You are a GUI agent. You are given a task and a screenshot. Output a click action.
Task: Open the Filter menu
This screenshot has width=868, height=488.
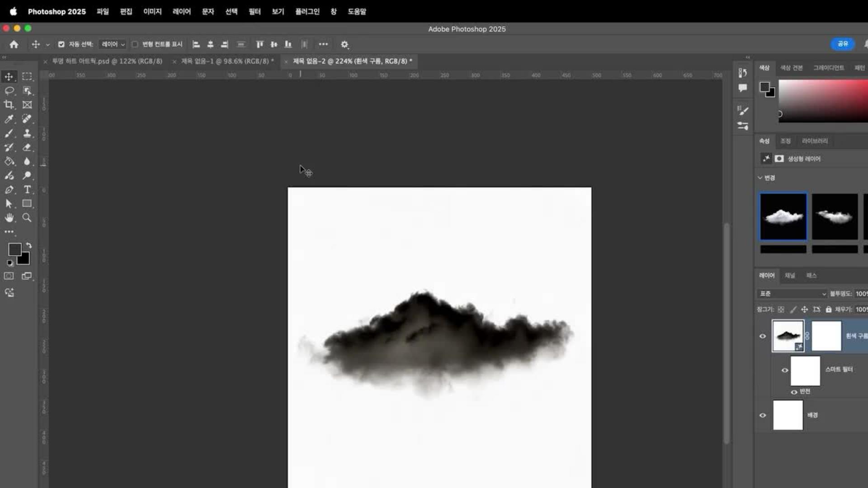255,11
